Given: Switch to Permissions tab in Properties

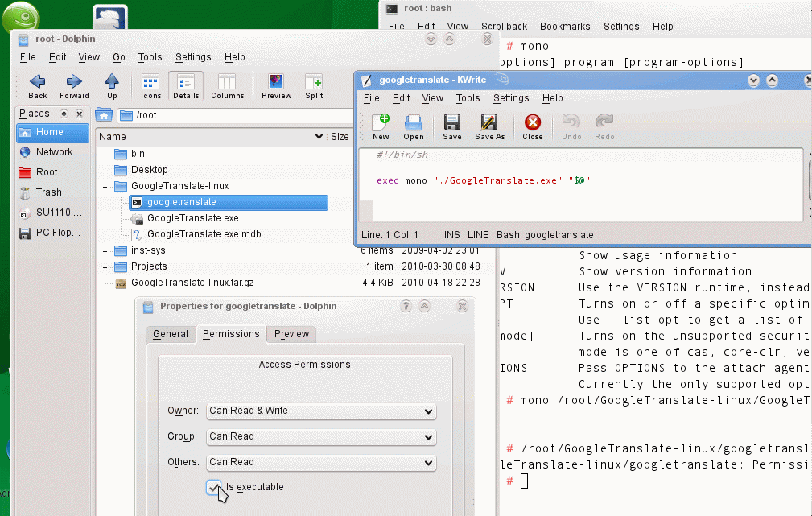Looking at the screenshot, I should pyautogui.click(x=231, y=334).
